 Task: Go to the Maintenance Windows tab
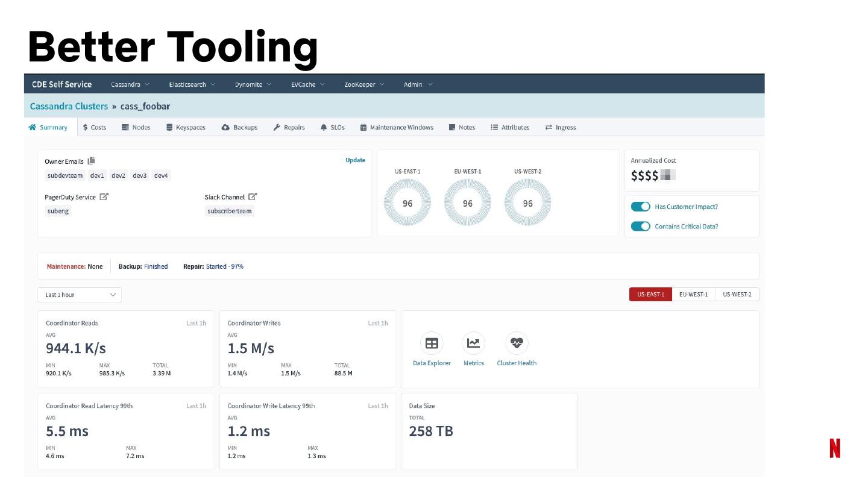point(397,127)
